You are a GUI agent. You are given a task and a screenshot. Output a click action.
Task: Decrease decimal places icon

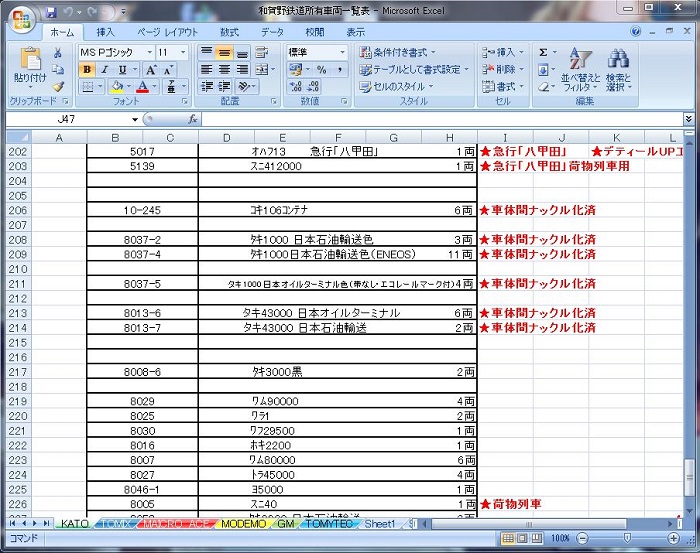[313, 86]
